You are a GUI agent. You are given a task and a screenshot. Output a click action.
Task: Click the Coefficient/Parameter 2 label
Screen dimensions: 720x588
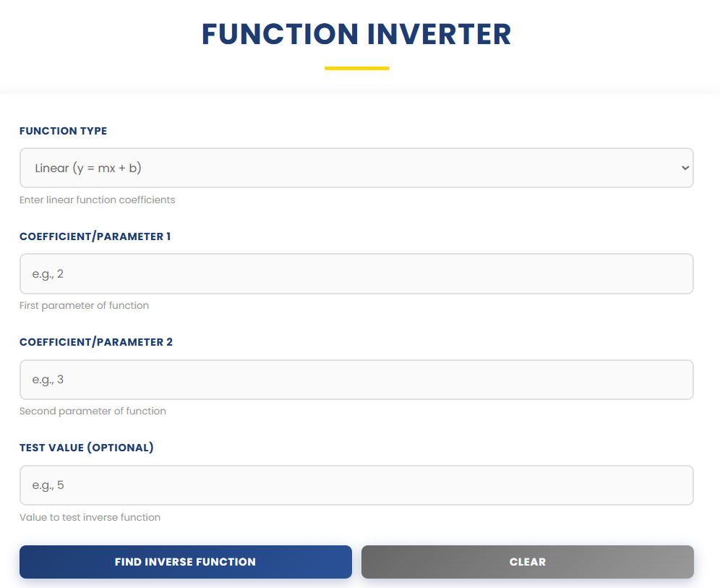pyautogui.click(x=96, y=342)
